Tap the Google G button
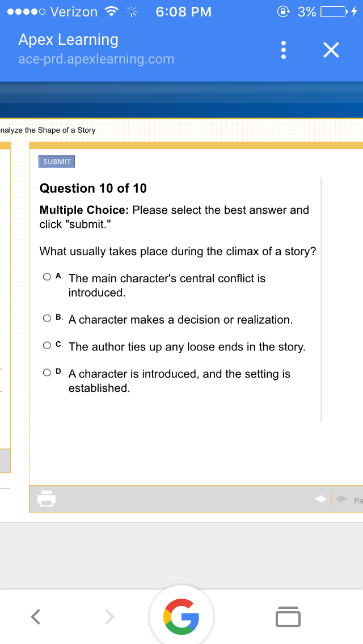The width and height of the screenshot is (363, 644). click(181, 616)
